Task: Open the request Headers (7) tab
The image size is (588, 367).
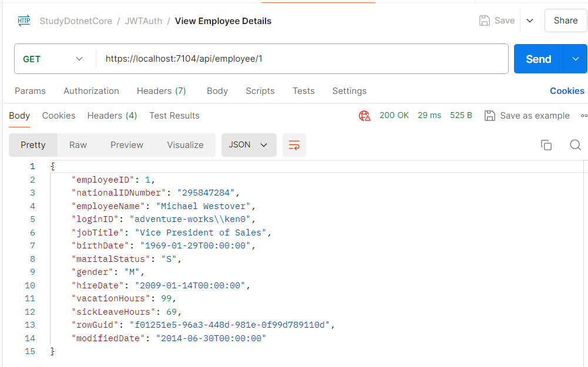Action: pos(162,90)
